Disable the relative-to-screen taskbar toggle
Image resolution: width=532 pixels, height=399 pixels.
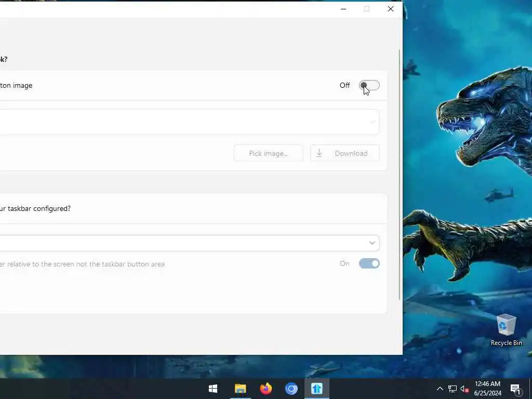[369, 263]
